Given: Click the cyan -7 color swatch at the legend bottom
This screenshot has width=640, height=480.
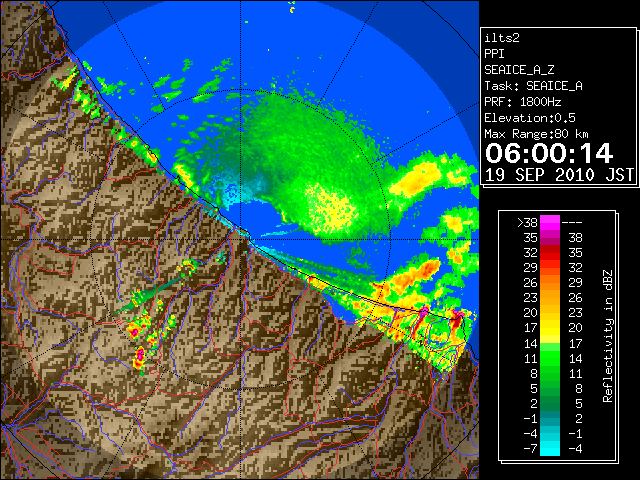Looking at the screenshot, I should (550, 449).
